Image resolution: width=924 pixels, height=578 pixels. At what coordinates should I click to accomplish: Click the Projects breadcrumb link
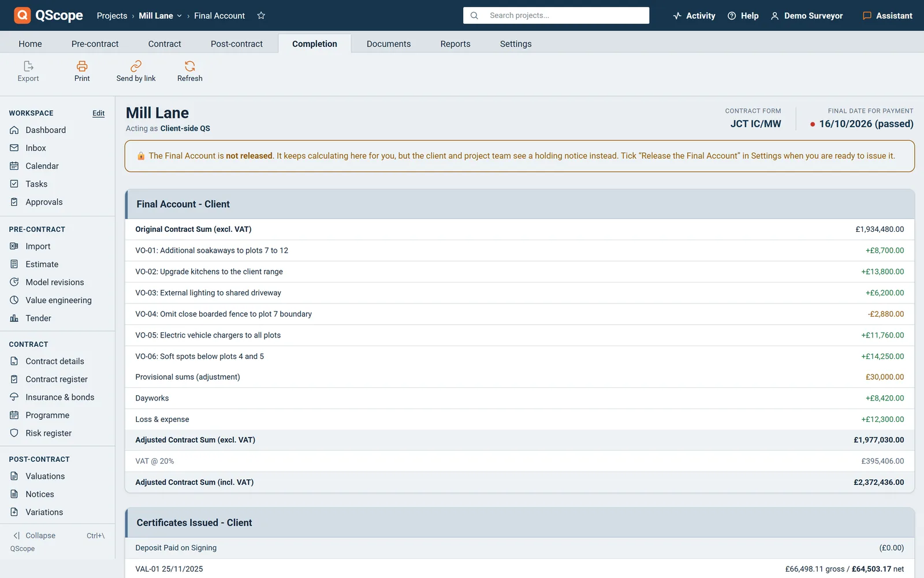(x=112, y=16)
